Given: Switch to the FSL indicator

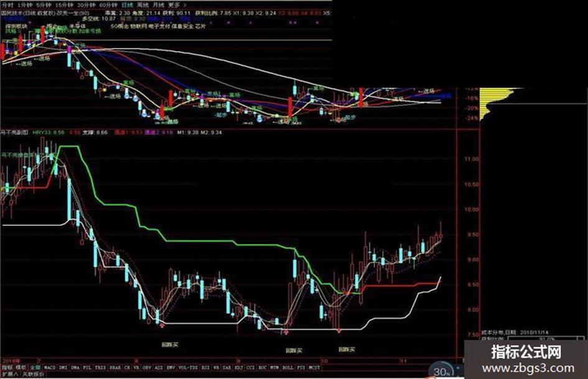Looking at the screenshot, I should [x=87, y=368].
